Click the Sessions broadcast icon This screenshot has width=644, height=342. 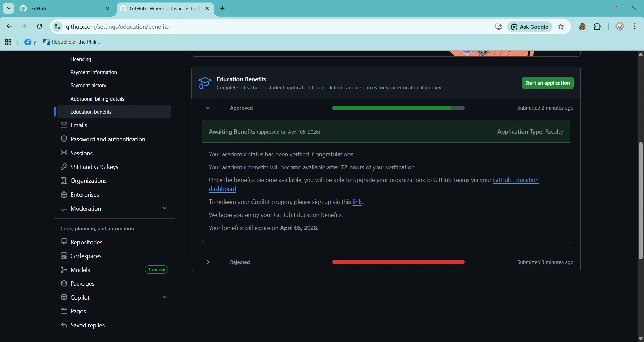click(64, 153)
